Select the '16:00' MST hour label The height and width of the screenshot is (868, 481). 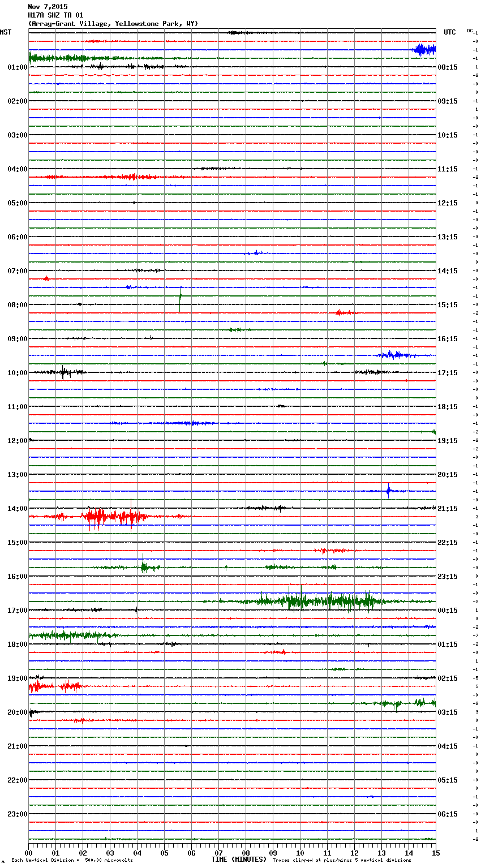(18, 577)
